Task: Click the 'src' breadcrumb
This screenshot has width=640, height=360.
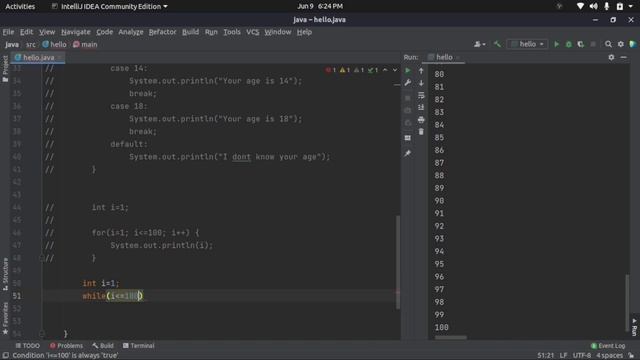Action: tap(31, 44)
